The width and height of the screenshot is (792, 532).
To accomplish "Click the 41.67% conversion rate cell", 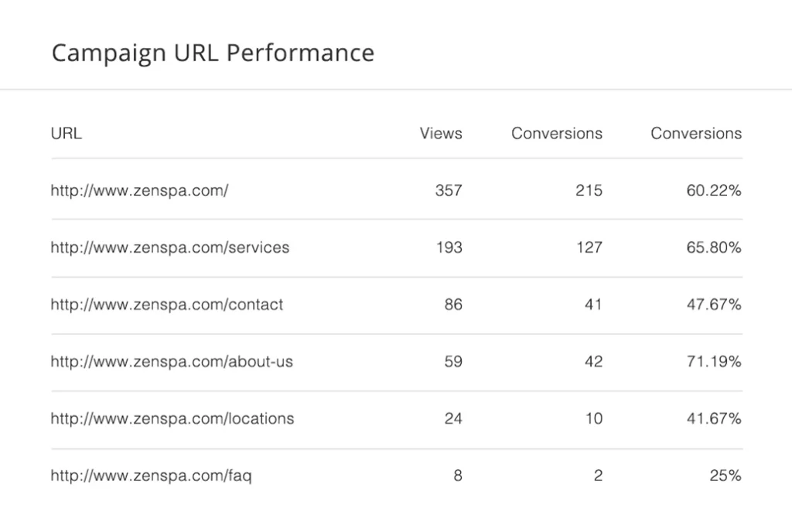I will click(x=714, y=419).
